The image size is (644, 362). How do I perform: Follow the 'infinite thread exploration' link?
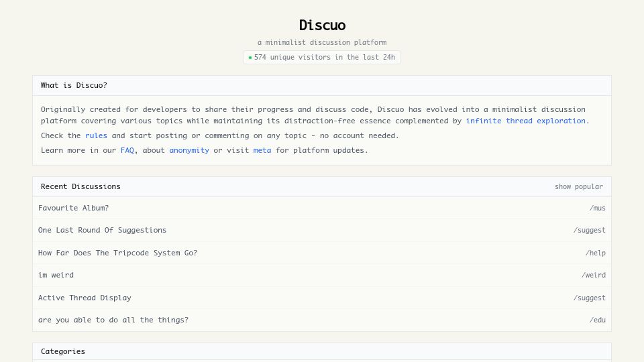[x=525, y=121]
